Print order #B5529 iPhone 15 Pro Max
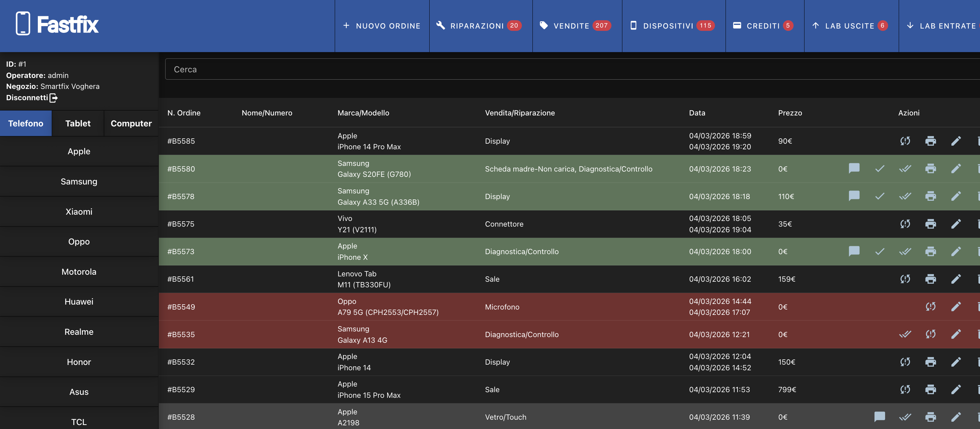 tap(930, 390)
